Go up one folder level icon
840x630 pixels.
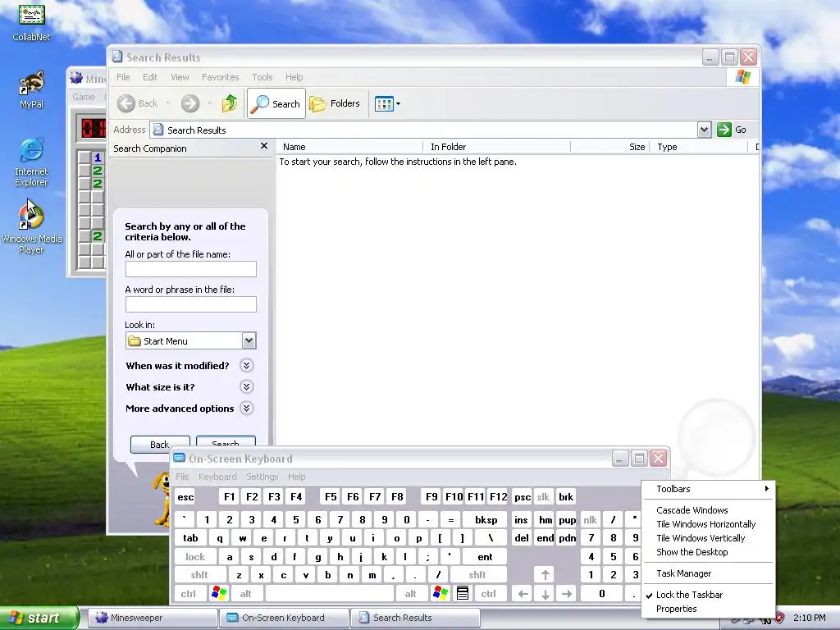pyautogui.click(x=230, y=103)
